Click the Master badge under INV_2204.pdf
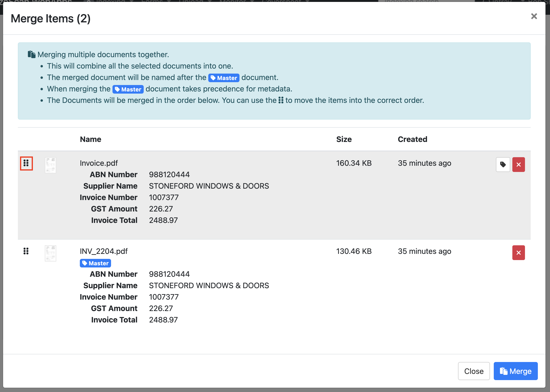This screenshot has height=392, width=550. [95, 263]
